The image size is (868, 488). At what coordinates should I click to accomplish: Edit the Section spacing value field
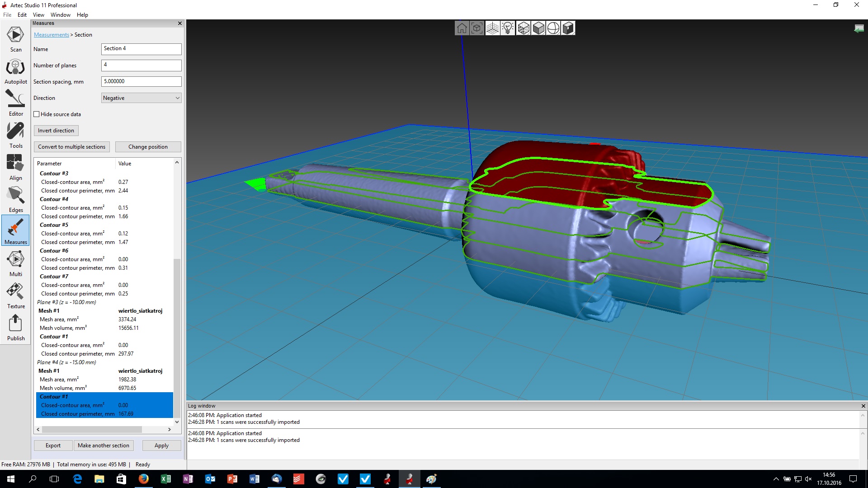pos(141,81)
